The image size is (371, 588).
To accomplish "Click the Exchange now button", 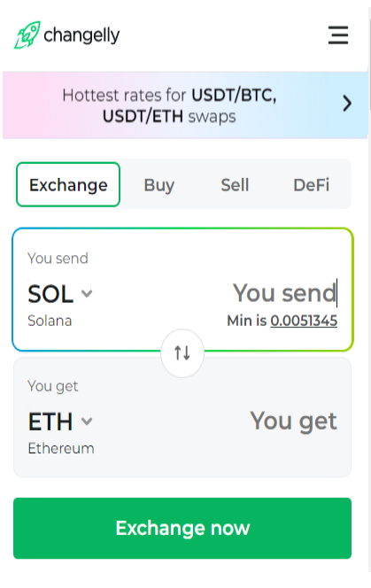I will tap(182, 528).
